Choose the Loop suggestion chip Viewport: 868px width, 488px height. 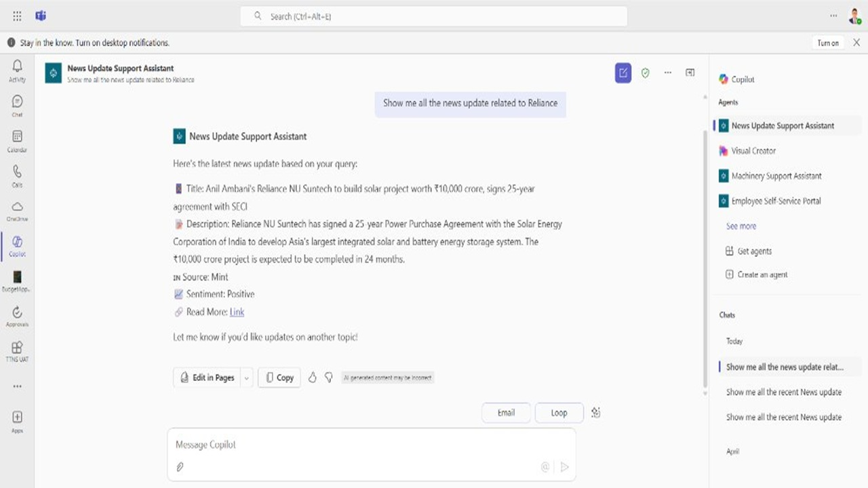click(x=559, y=413)
